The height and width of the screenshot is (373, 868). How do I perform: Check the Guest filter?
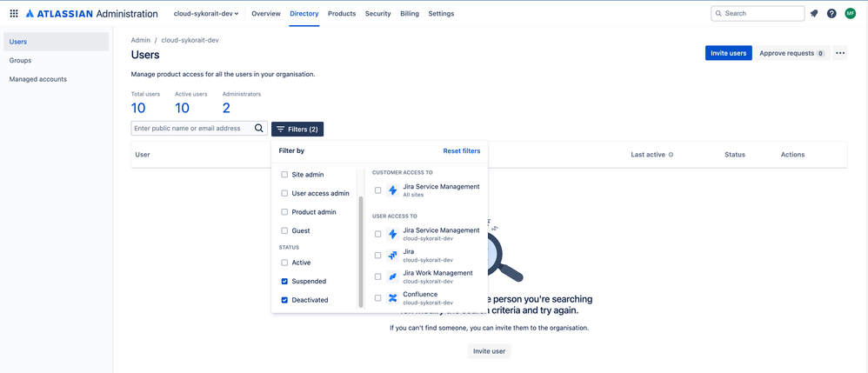click(x=284, y=230)
